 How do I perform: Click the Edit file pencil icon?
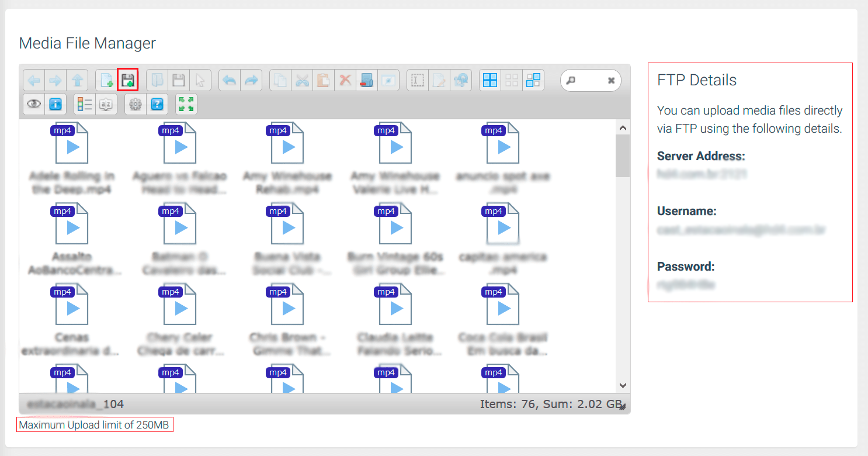pos(439,80)
